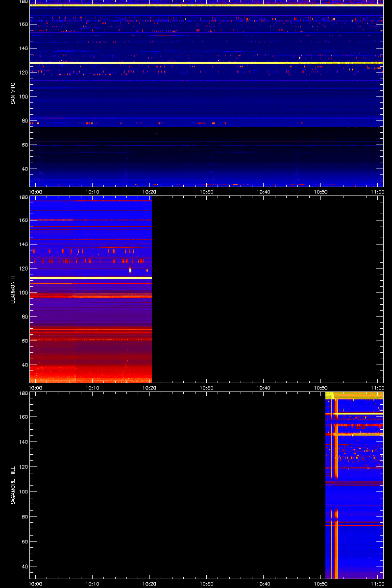Click 100 frequency label on San Vito axis

(x=23, y=97)
